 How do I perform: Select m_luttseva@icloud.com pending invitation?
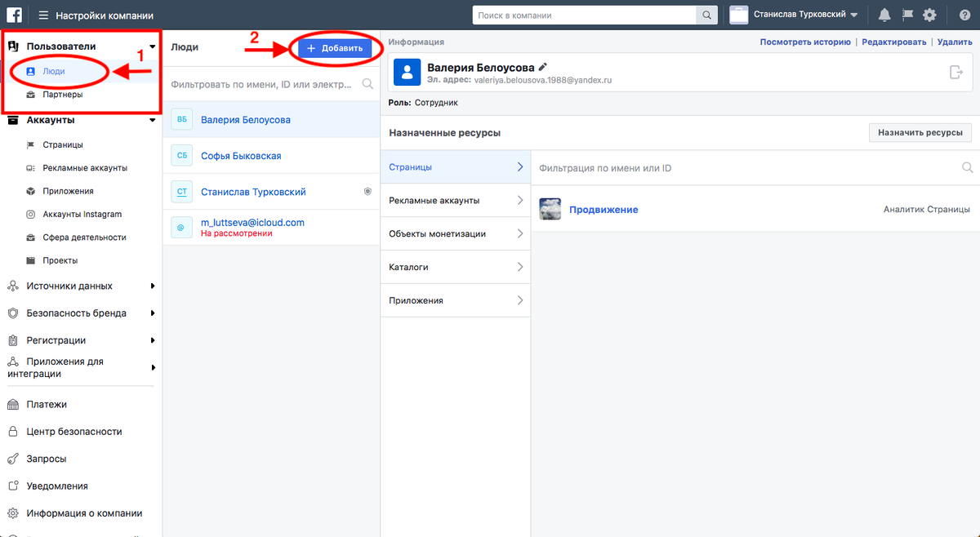(272, 228)
